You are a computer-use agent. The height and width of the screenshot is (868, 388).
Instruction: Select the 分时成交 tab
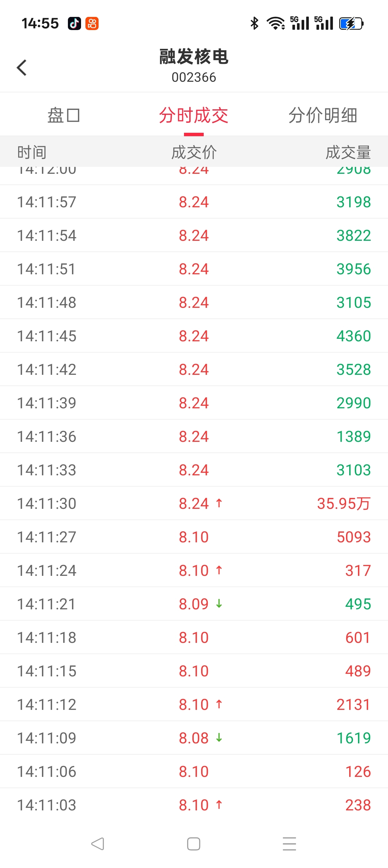(194, 115)
